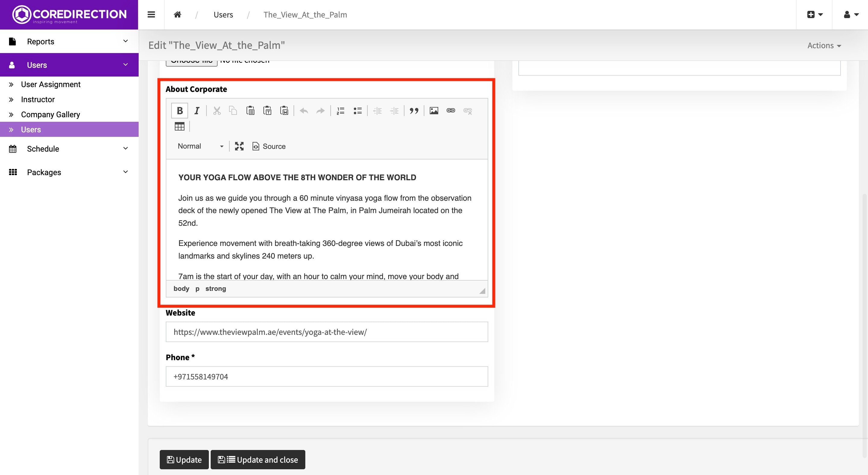Screen dimensions: 868x475
Task: Decrease indent in editor toolbar
Action: [x=377, y=111]
